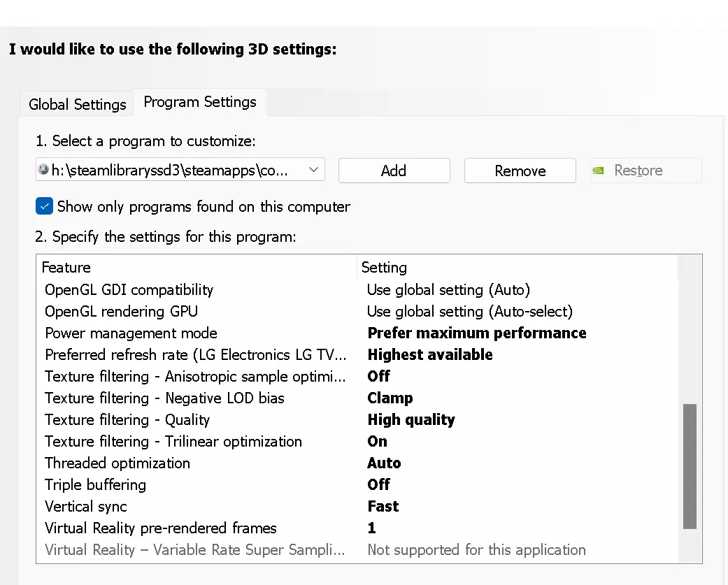Select Preferred refresh rate feature row
Image resolution: width=728 pixels, height=585 pixels.
[195, 355]
